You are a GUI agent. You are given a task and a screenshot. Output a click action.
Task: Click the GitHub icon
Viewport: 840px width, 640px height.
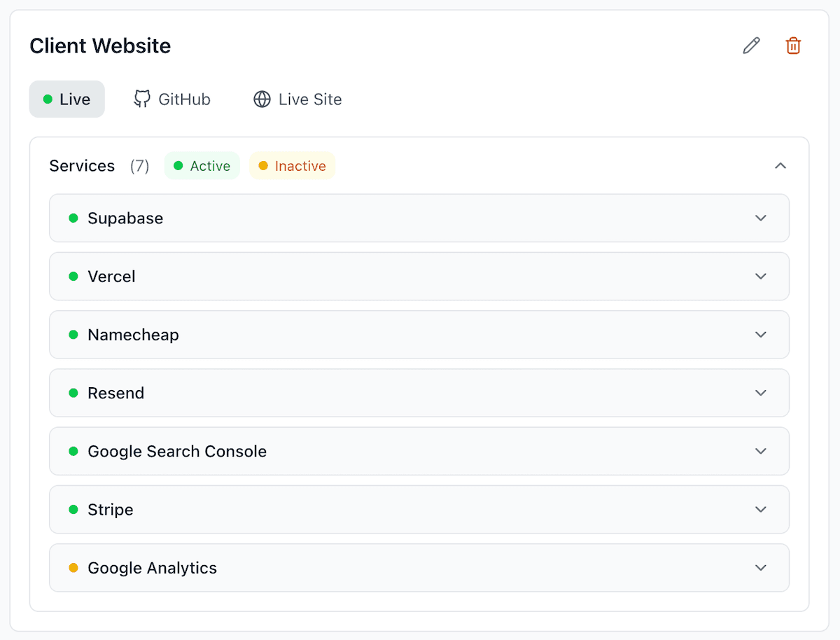142,99
